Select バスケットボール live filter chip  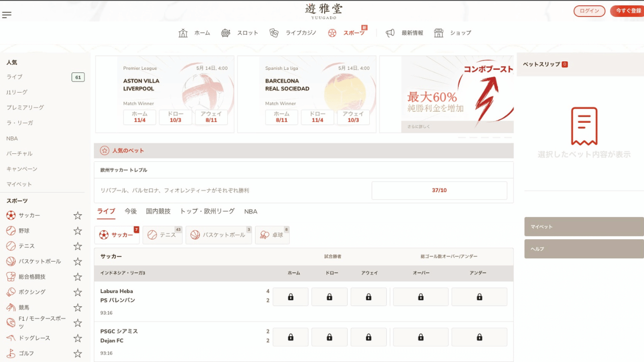[x=219, y=235]
